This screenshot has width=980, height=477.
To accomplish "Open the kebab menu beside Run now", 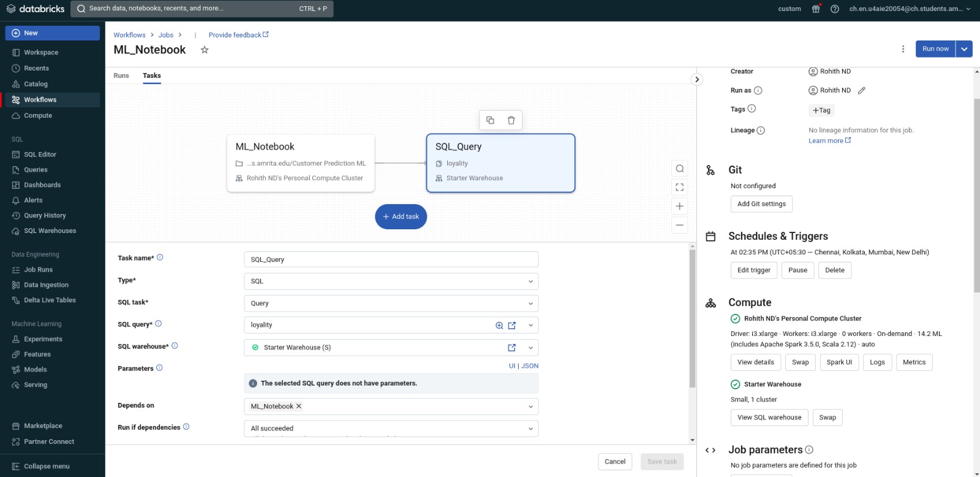I will tap(903, 49).
